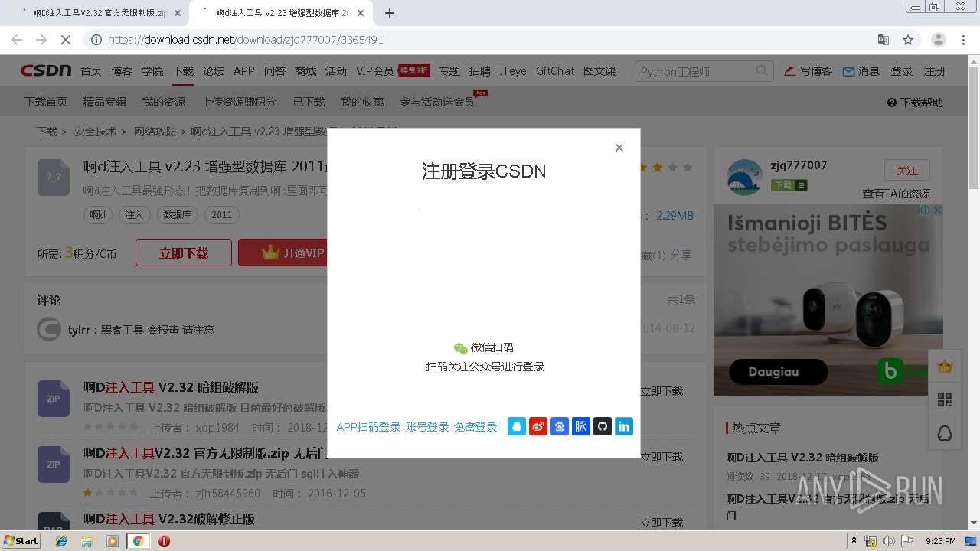The height and width of the screenshot is (551, 980).
Task: Sign in with the Baidu paw icon
Action: tap(560, 426)
